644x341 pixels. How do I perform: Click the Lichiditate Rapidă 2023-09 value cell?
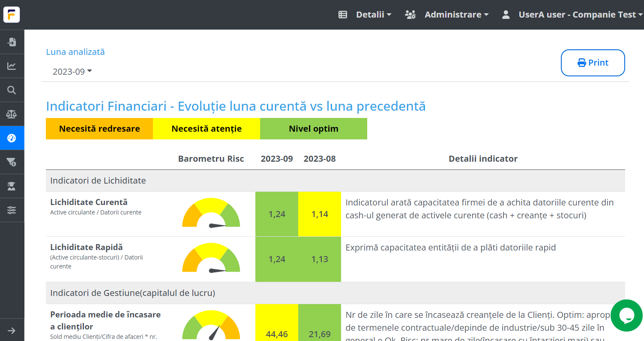click(x=277, y=259)
